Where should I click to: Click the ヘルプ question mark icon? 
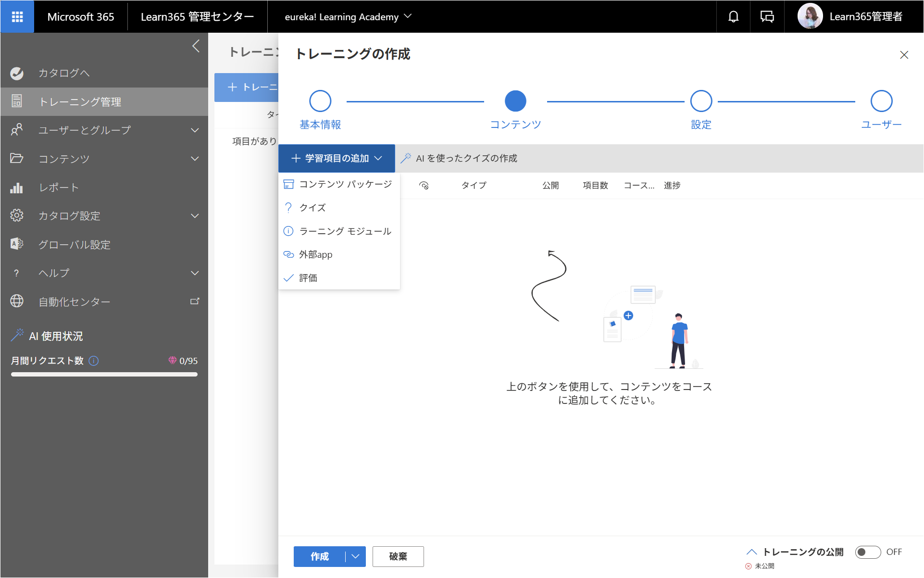pyautogui.click(x=17, y=273)
